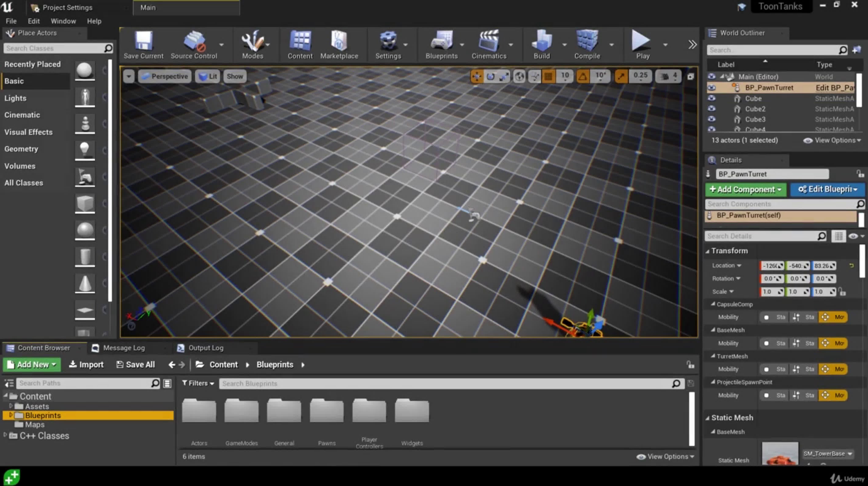Switch to the Output Log tab
The width and height of the screenshot is (868, 486).
coord(205,348)
